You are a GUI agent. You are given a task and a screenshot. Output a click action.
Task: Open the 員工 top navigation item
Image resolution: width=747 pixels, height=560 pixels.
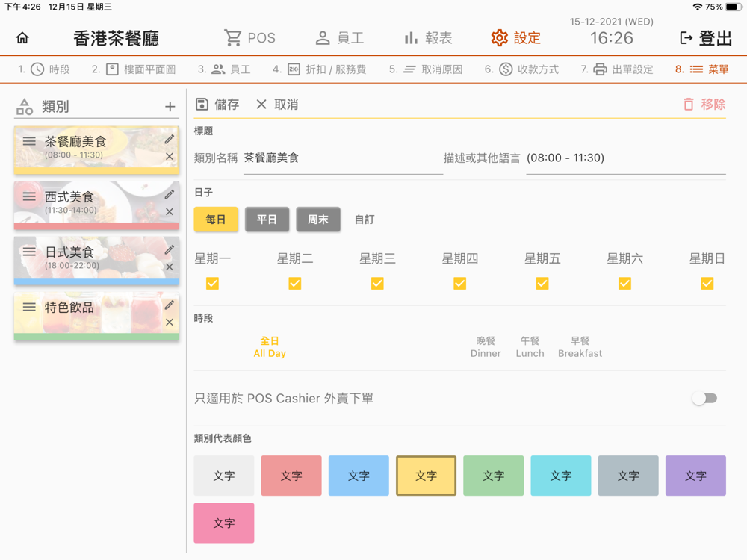tap(340, 37)
